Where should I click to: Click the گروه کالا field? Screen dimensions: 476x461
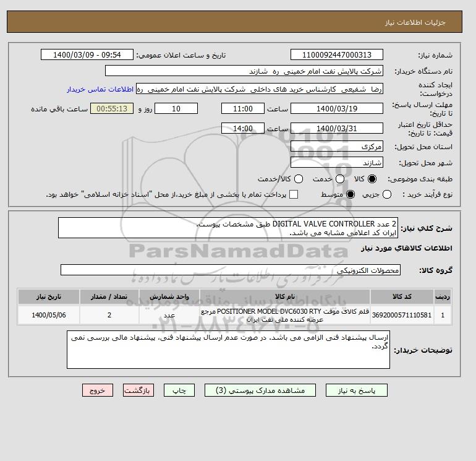[231, 270]
